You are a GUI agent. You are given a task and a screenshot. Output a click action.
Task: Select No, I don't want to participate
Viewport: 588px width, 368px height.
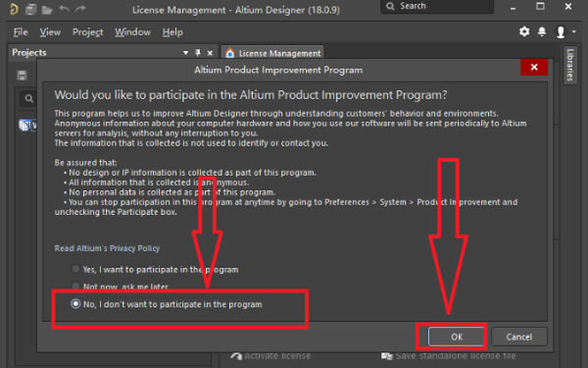click(x=167, y=304)
